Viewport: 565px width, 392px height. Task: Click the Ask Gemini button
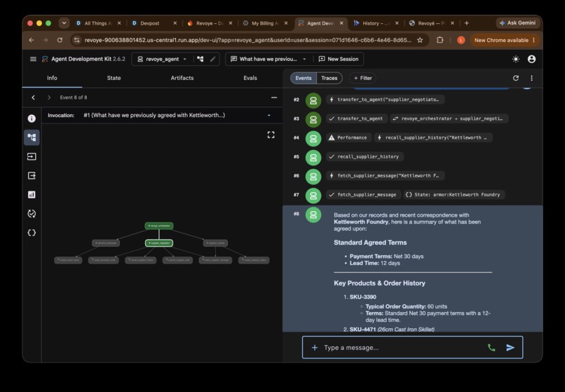coord(517,22)
